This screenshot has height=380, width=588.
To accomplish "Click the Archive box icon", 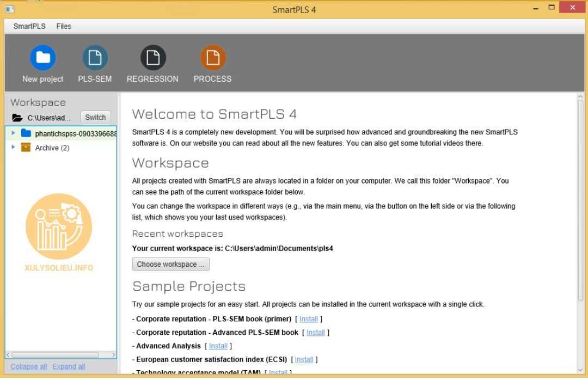I will 26,148.
